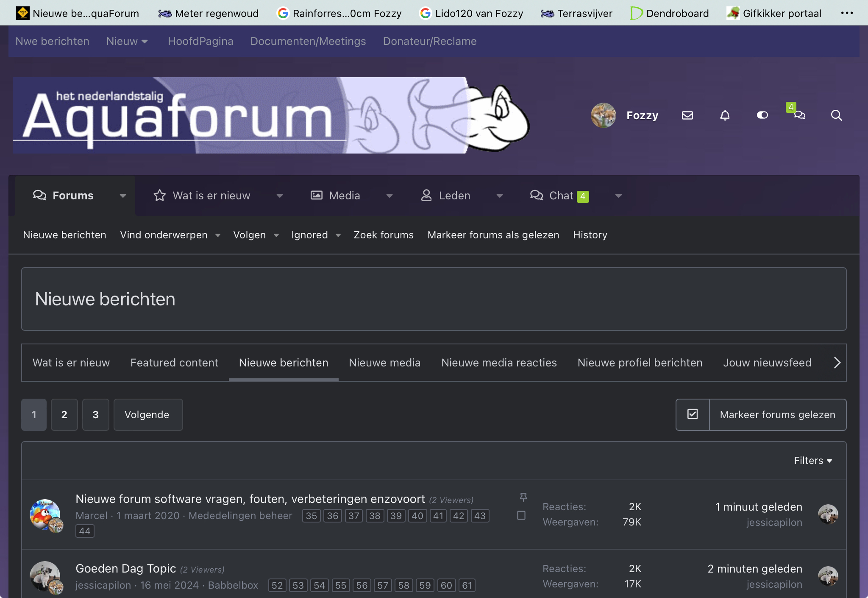Select the Featured content tab

[x=174, y=363]
